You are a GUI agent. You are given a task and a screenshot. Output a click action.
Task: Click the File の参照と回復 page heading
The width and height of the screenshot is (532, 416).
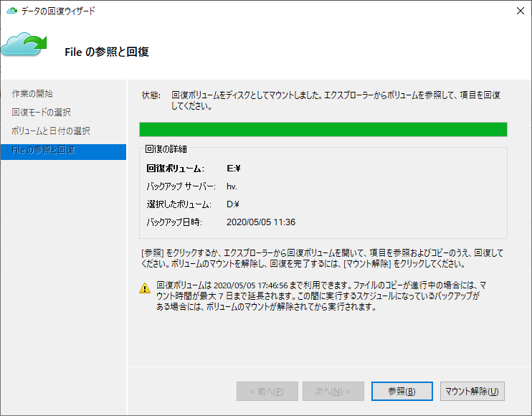tap(107, 52)
